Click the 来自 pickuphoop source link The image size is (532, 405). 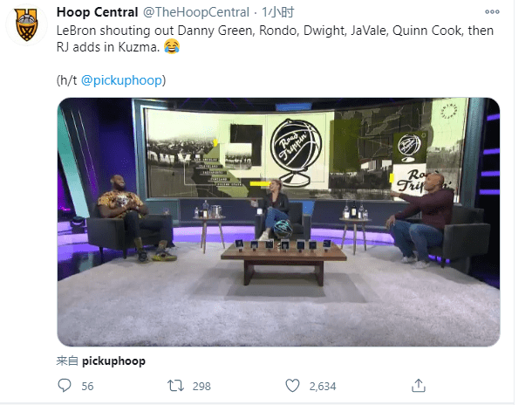click(x=101, y=360)
